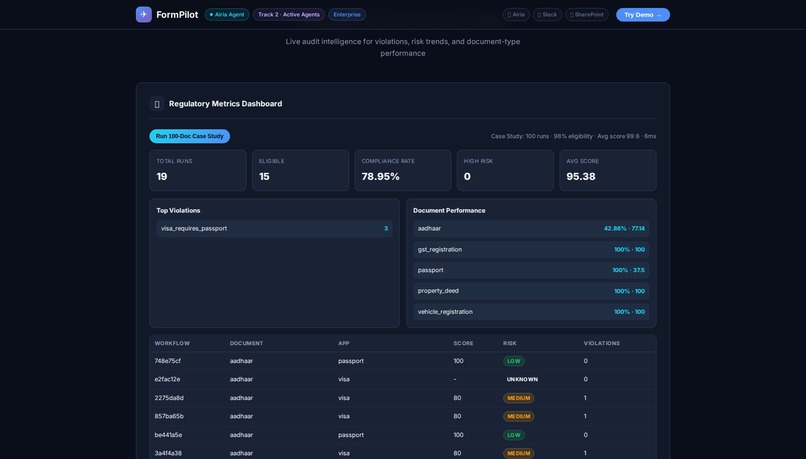The height and width of the screenshot is (459, 806).
Task: Click the Violations column header
Action: tap(601, 343)
